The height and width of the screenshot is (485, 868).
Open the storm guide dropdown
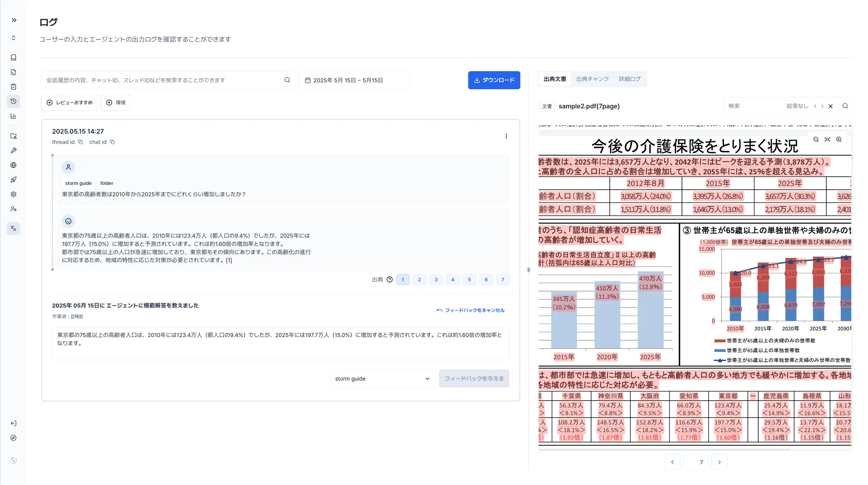(382, 379)
